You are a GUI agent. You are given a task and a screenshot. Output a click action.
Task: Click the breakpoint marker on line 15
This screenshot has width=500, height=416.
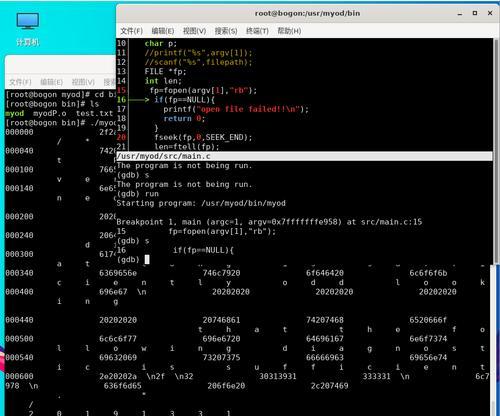121,90
